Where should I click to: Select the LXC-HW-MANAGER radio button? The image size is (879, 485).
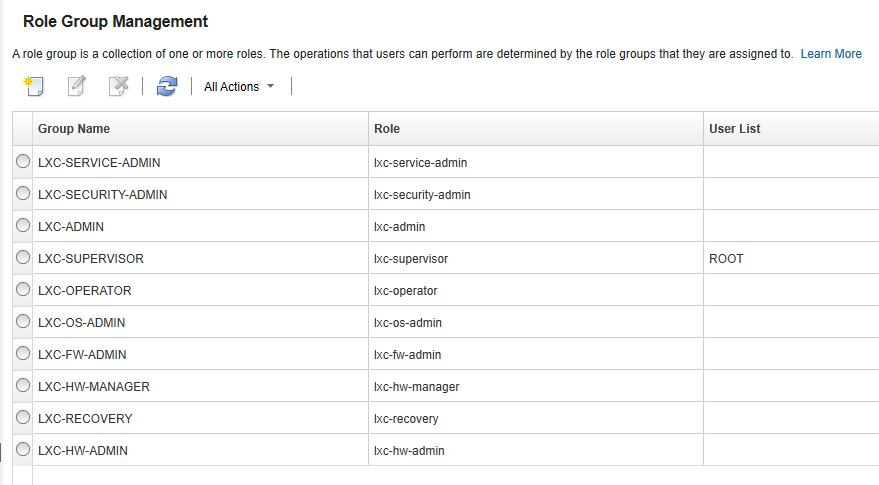23,385
